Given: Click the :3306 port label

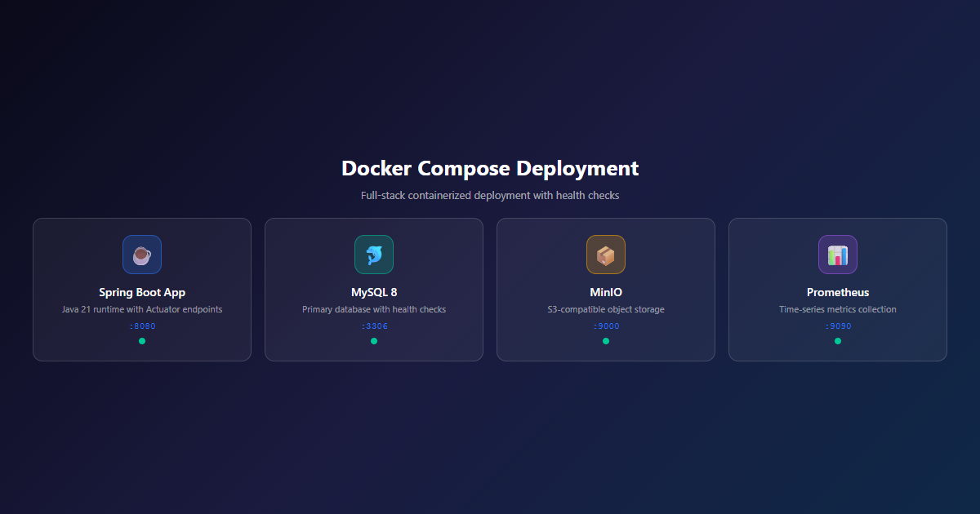Looking at the screenshot, I should click(x=374, y=326).
